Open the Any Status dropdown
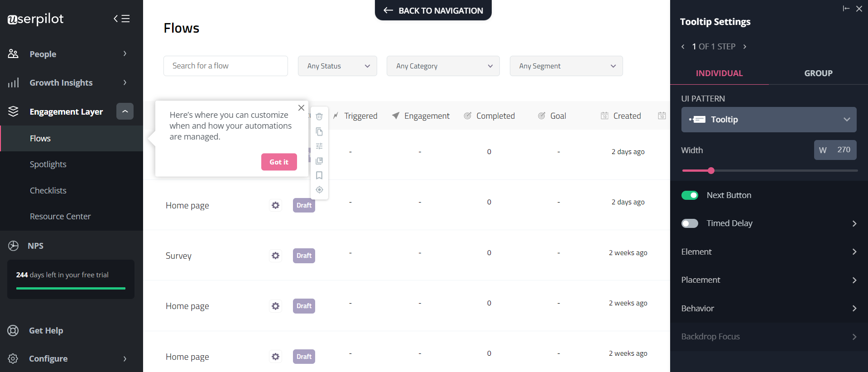Viewport: 868px width, 372px height. click(337, 66)
